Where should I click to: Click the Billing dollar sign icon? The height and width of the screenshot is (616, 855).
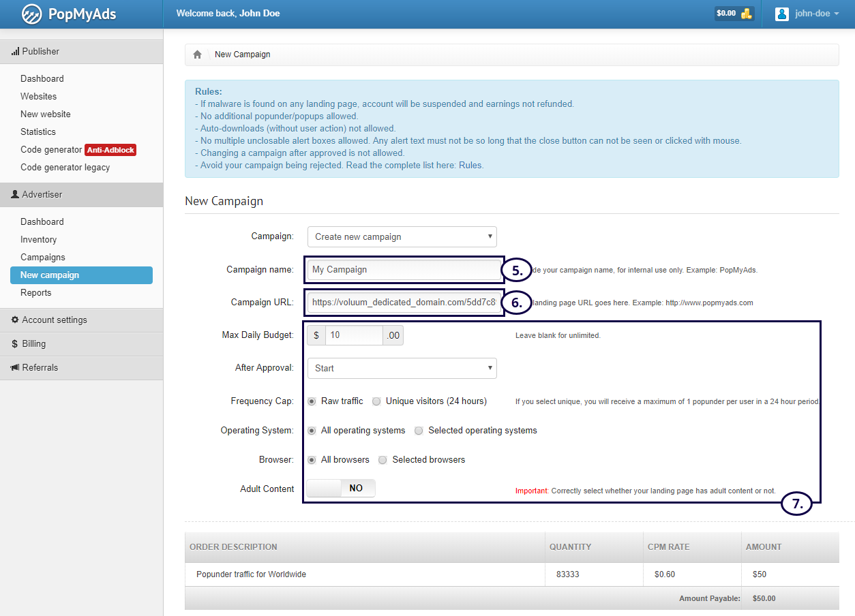pos(15,344)
